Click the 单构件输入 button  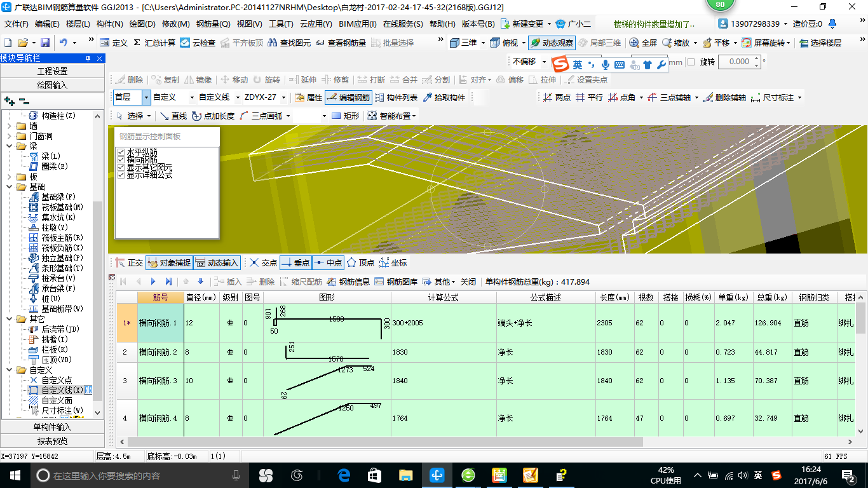[x=52, y=427]
